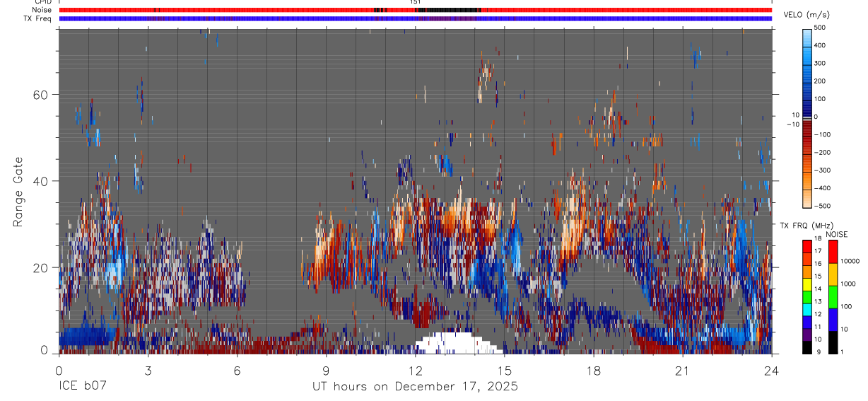Click the dark segment in the Noise strip

point(448,10)
